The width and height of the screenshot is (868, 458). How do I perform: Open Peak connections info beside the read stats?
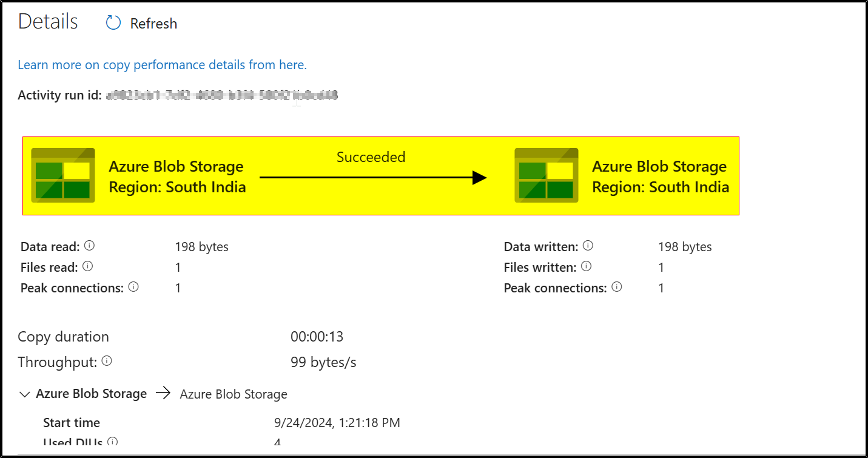point(133,286)
